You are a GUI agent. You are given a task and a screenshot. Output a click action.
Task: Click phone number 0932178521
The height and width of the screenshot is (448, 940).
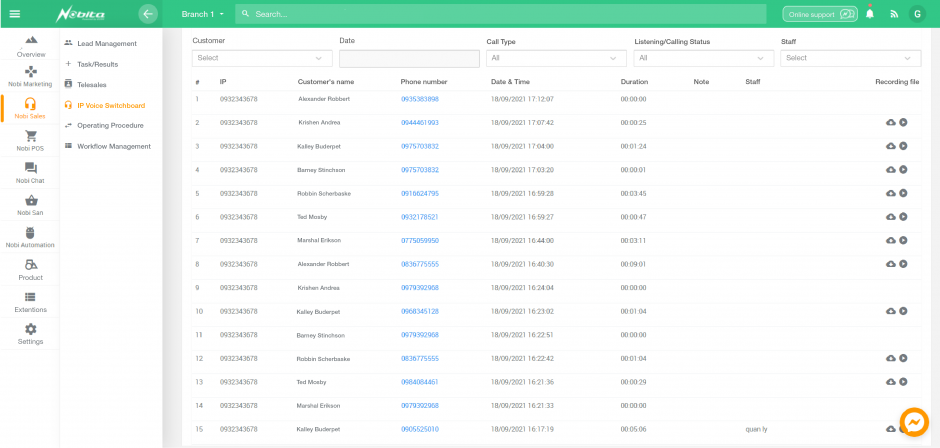[420, 217]
